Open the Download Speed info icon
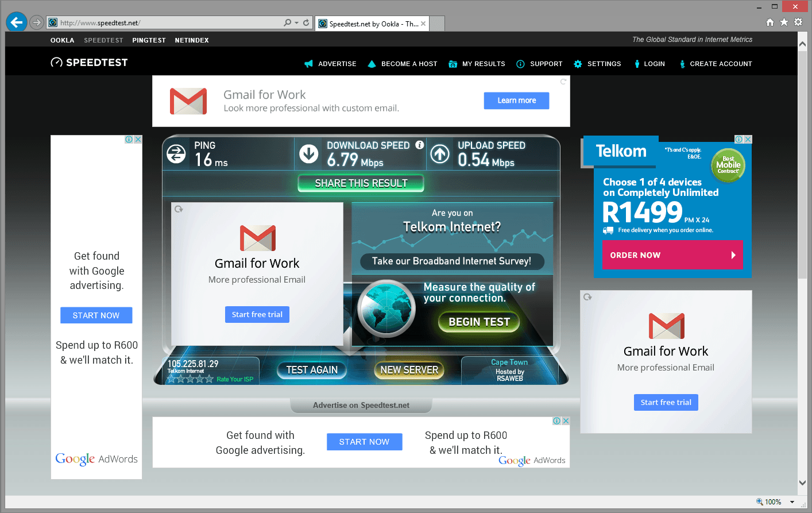The height and width of the screenshot is (513, 812). (x=420, y=145)
